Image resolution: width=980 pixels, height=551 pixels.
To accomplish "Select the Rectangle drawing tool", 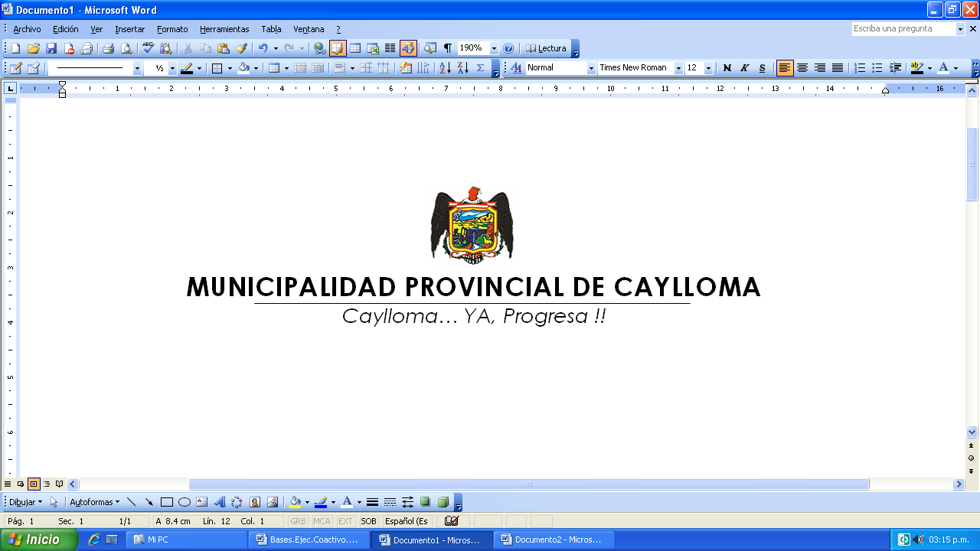I will click(167, 503).
